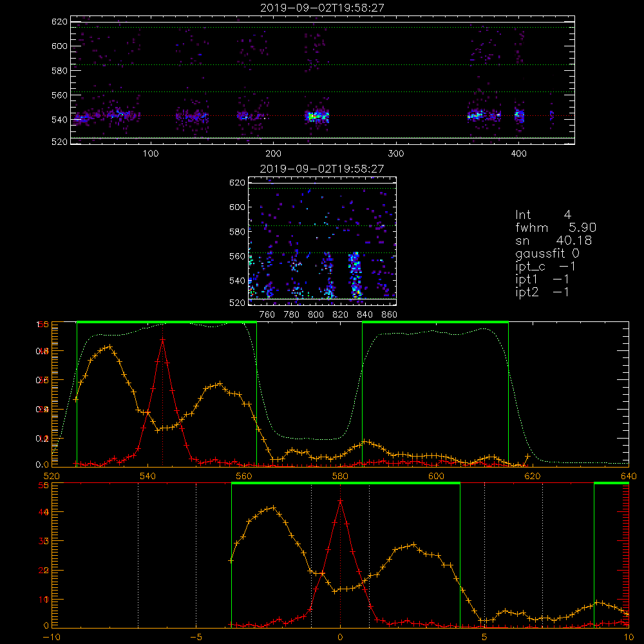
Task: Click y-axis label '600' of the top image
Action: click(x=59, y=46)
